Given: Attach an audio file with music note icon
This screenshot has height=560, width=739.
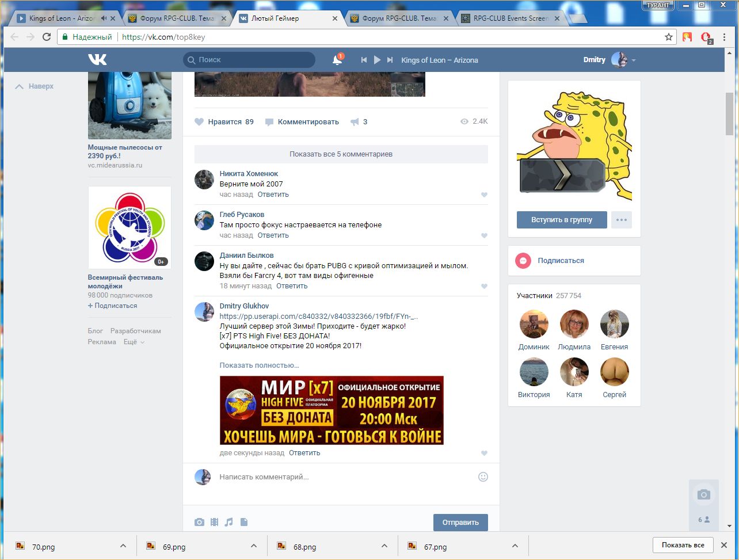Looking at the screenshot, I should 228,522.
